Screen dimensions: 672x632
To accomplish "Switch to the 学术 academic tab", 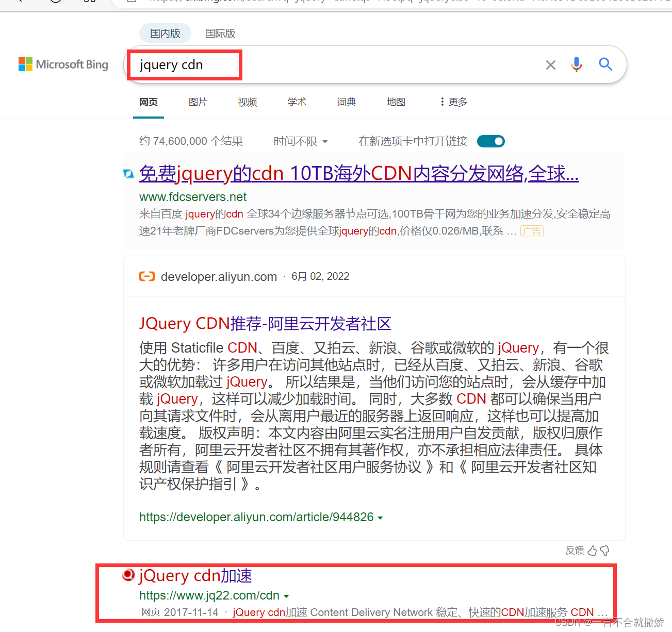I will (x=297, y=102).
